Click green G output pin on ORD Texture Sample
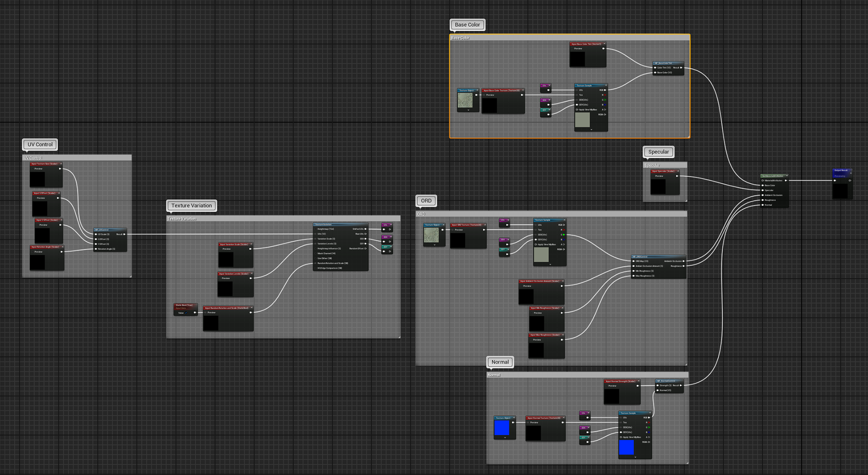The width and height of the screenshot is (868, 475). click(564, 235)
